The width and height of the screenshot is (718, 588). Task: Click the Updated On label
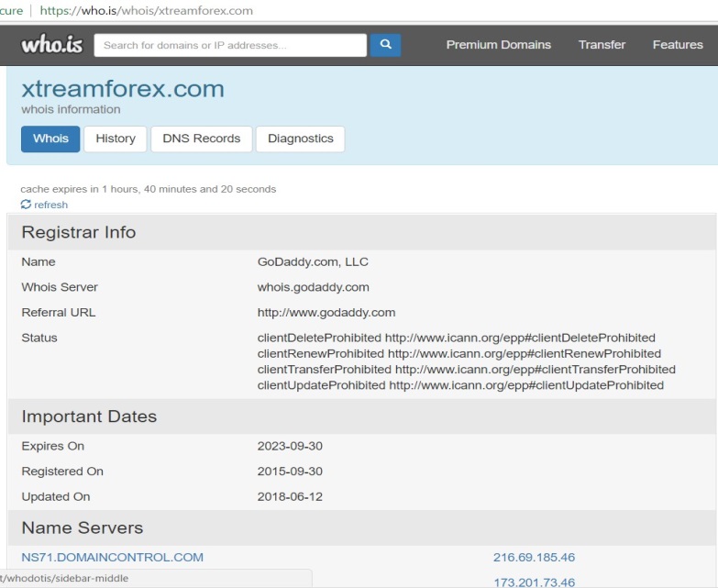(x=56, y=496)
